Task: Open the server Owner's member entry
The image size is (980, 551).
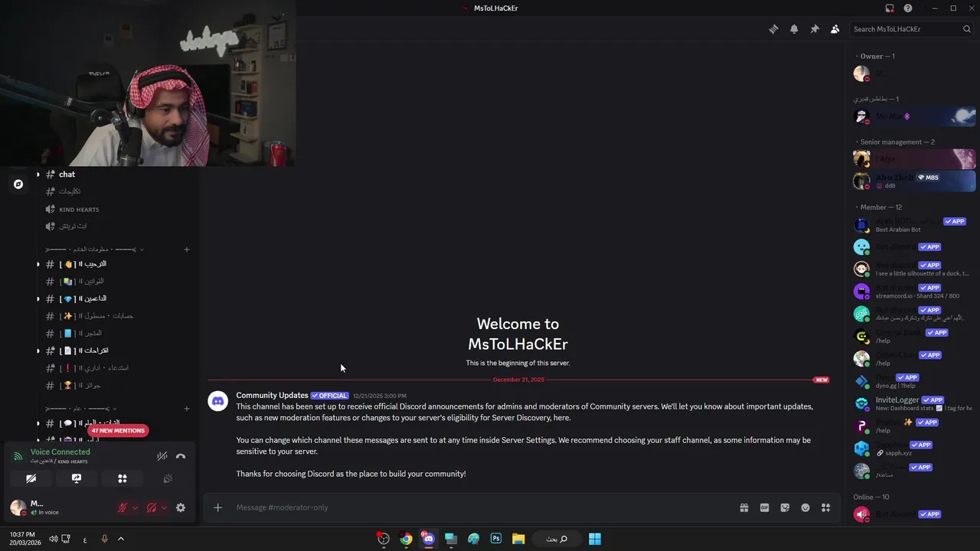Action: point(913,73)
